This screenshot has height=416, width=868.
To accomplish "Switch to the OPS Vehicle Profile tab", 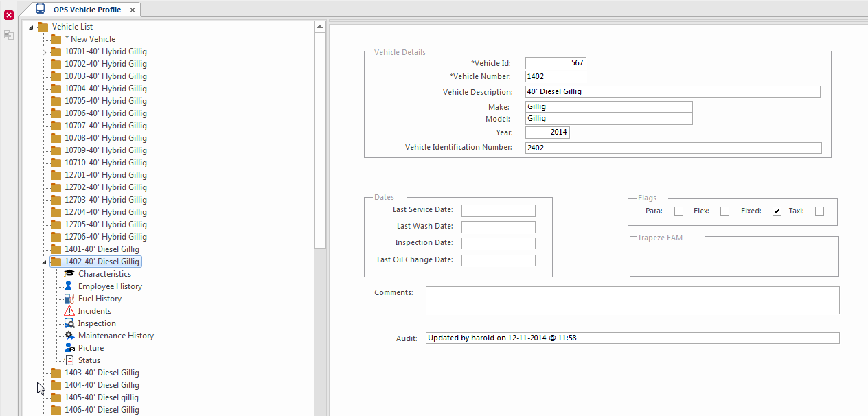I will coord(87,10).
